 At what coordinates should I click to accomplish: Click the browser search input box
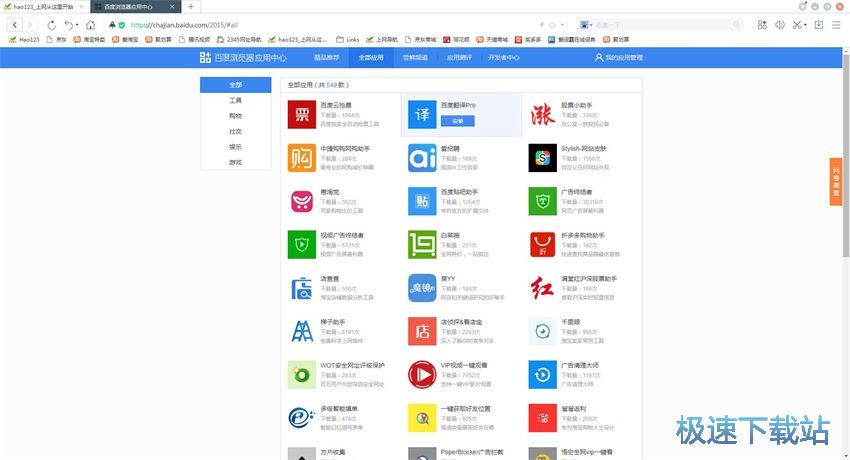[661, 25]
